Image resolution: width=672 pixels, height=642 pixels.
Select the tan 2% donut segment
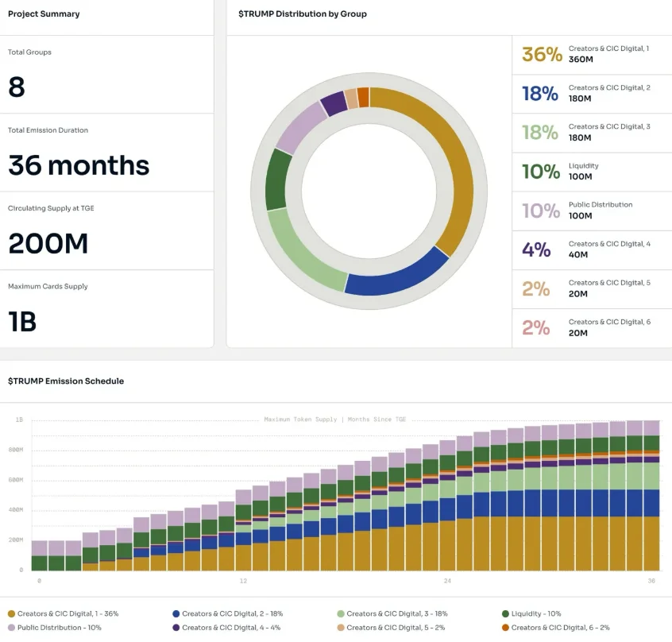pos(351,99)
